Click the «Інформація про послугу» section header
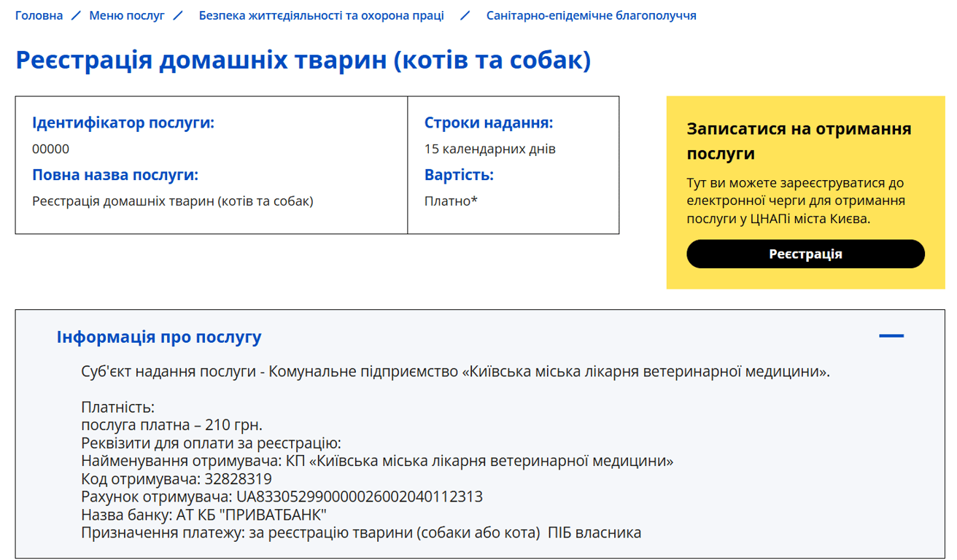The height and width of the screenshot is (560, 957). (159, 337)
